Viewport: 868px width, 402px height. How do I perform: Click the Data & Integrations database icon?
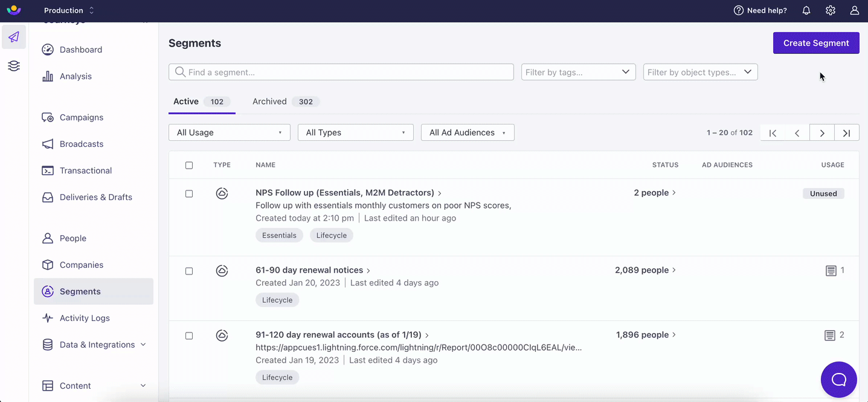(x=48, y=345)
